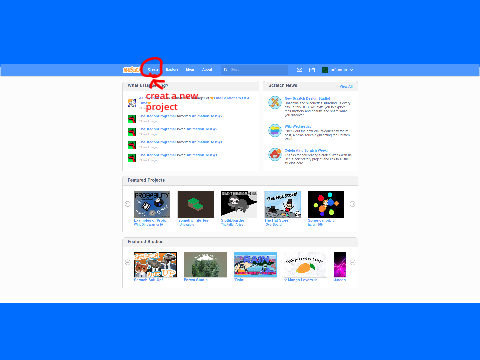Open the round tree globe studio thumbnail
Image resolution: width=480 pixels, height=360 pixels.
coord(205,265)
